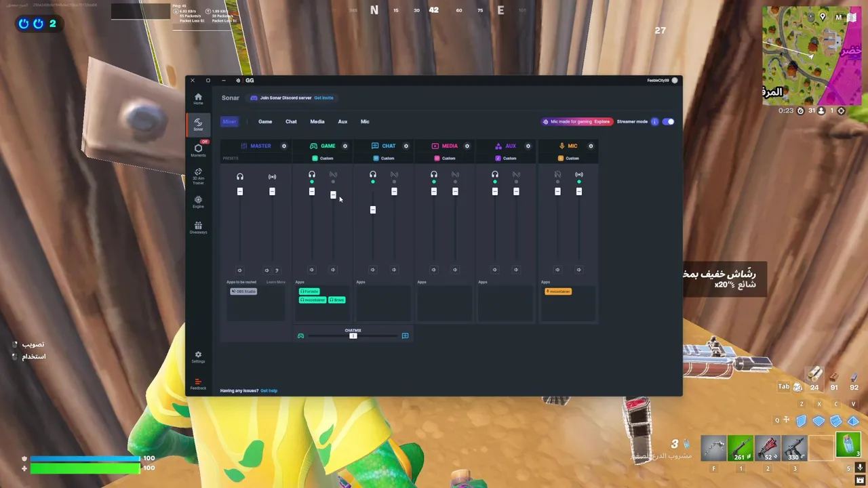Select the Brave app chip in GAME
The width and height of the screenshot is (868, 488).
[337, 300]
